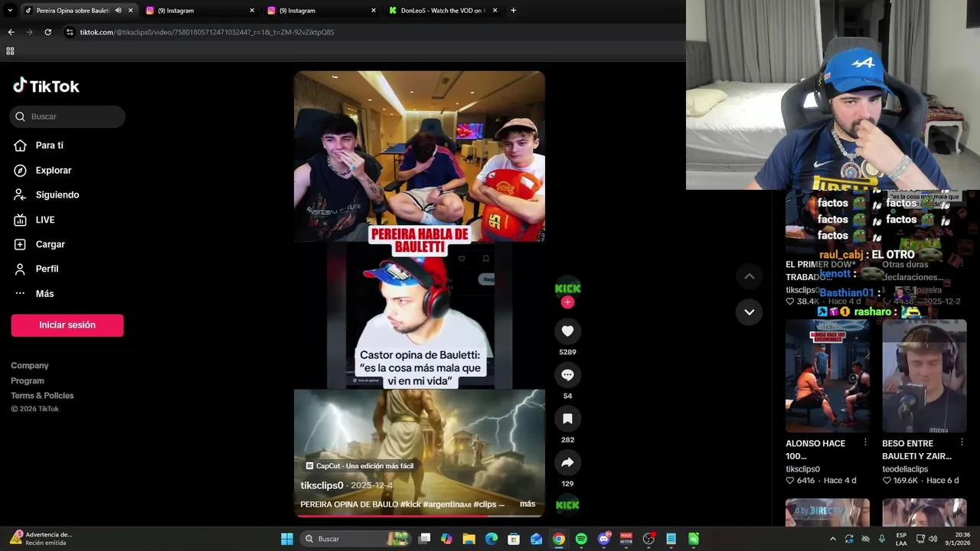Viewport: 980px width, 551px height.
Task: Seek on the video progress bar
Action: point(420,516)
